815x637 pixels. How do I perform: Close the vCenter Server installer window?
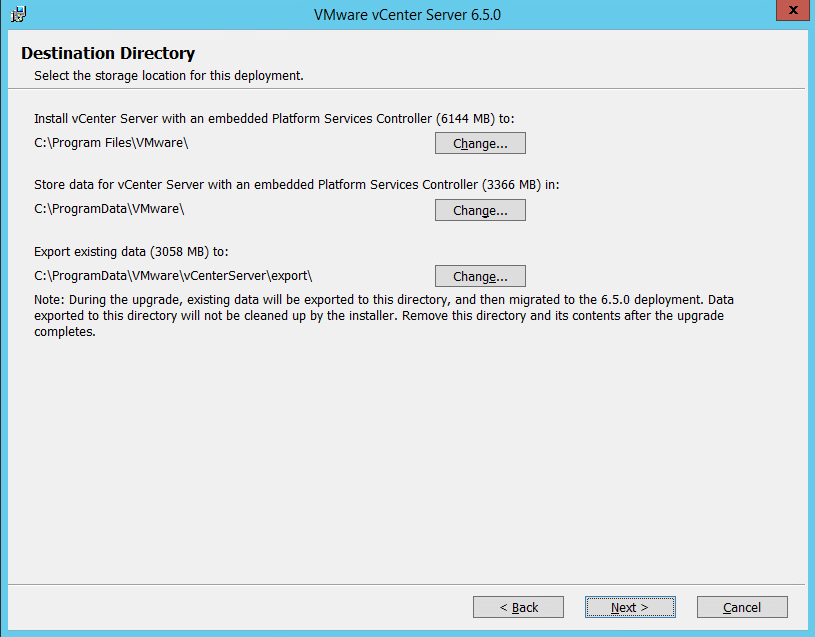(x=793, y=10)
